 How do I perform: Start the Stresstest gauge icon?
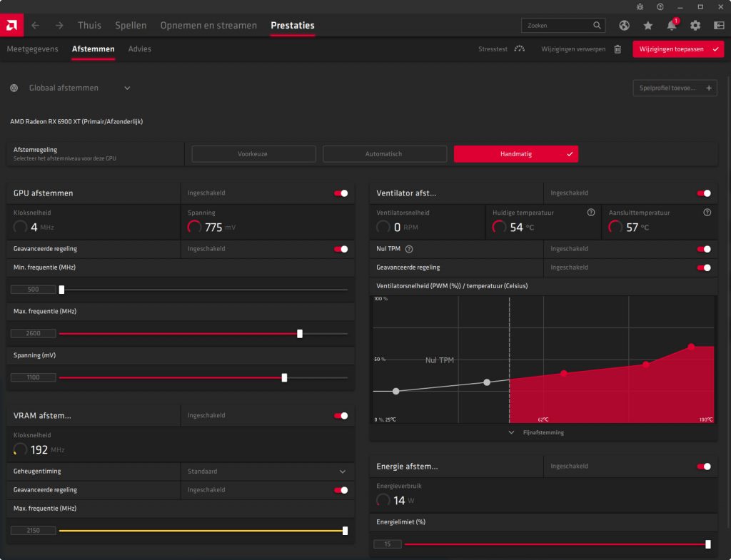click(x=519, y=49)
